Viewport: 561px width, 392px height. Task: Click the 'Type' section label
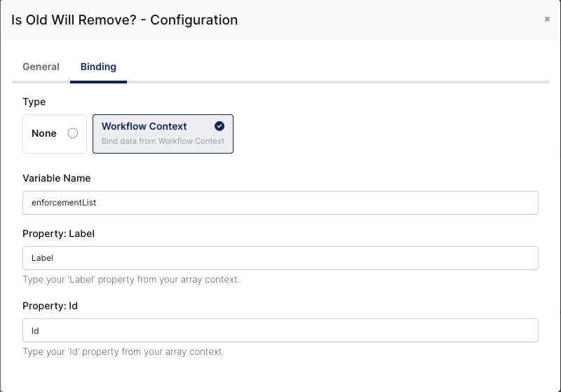pyautogui.click(x=34, y=102)
